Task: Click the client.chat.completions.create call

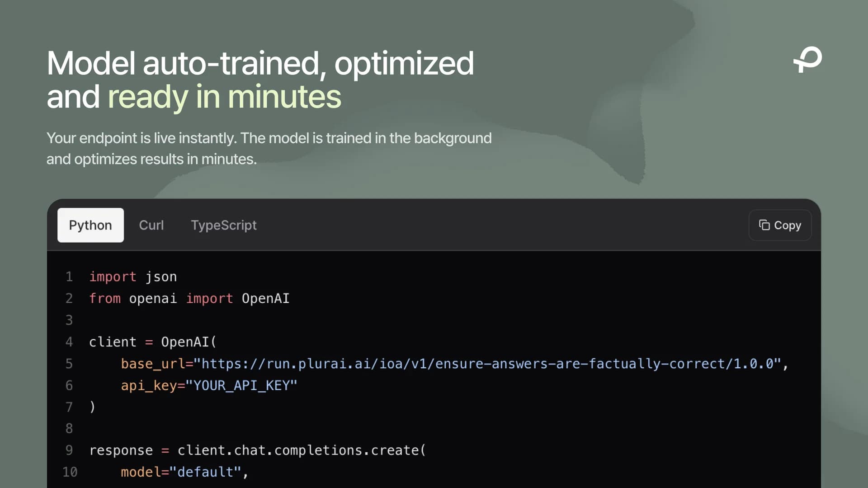Action: coord(302,450)
